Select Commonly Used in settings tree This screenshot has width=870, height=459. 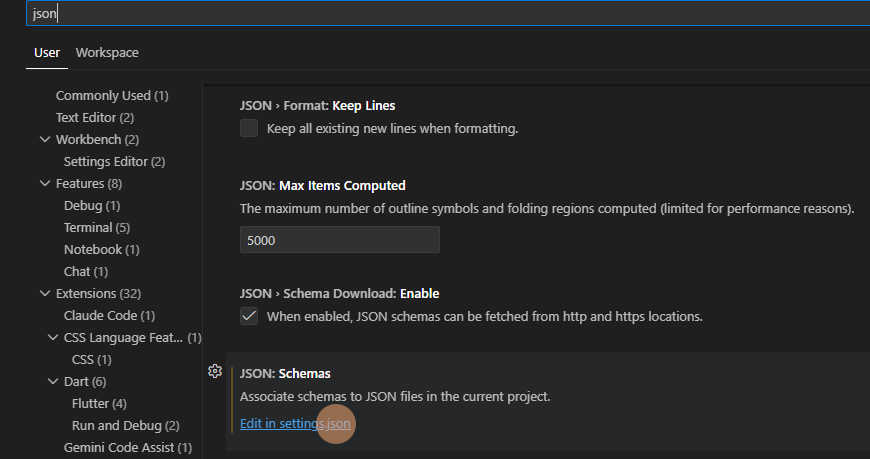[111, 96]
